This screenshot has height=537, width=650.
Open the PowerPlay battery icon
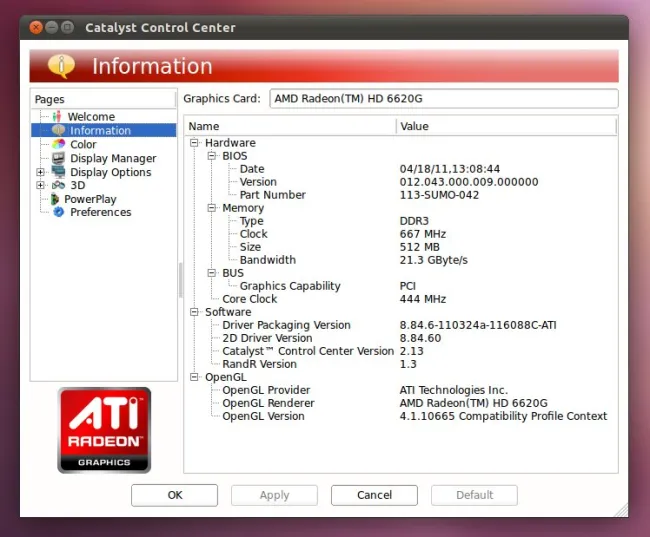tap(55, 199)
